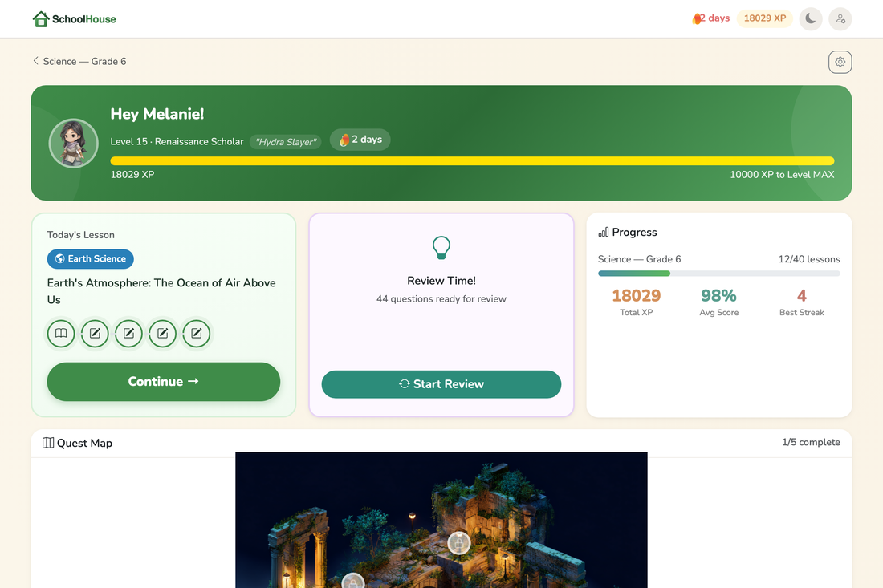This screenshot has height=588, width=883.
Task: Click the SchoolHouse home logo
Action: (75, 19)
